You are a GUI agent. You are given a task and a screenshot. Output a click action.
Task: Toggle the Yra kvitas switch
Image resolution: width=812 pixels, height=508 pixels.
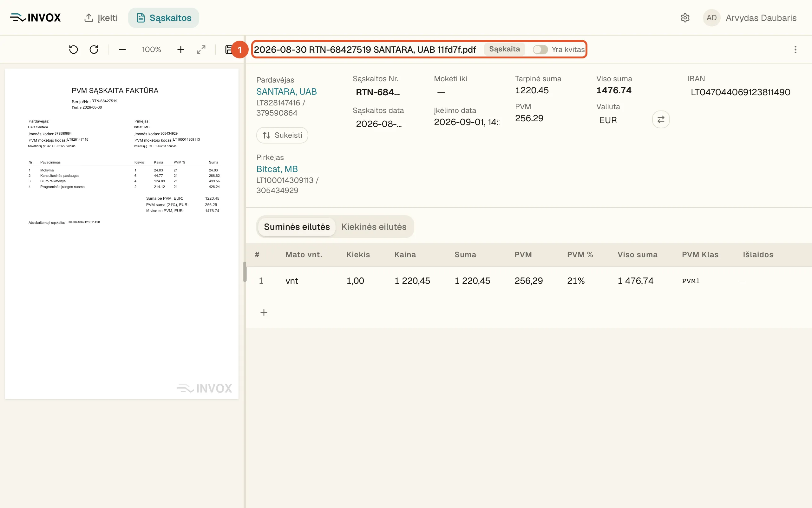pos(540,50)
